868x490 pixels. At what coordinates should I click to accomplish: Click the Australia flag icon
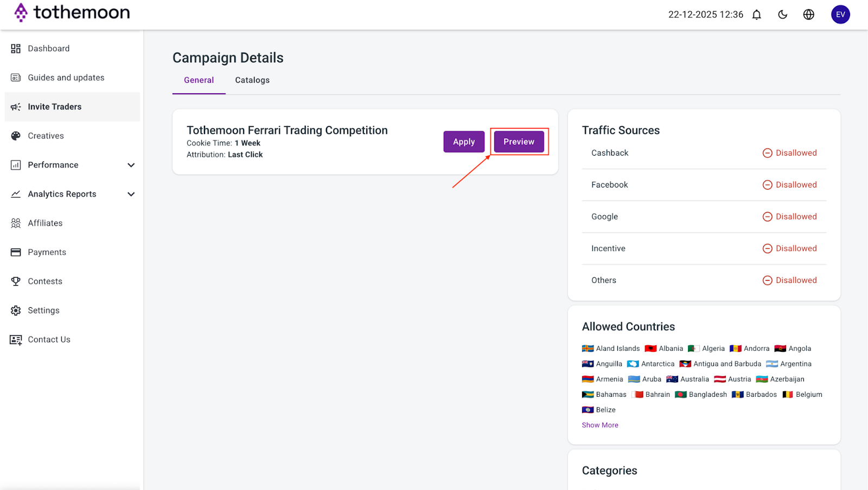click(x=672, y=379)
